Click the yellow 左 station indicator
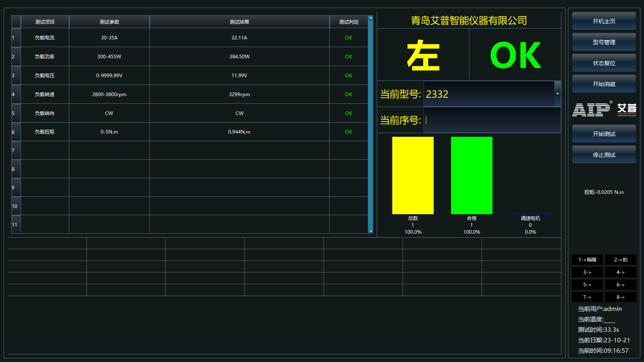Screen dimensions: 644x362 coord(423,56)
